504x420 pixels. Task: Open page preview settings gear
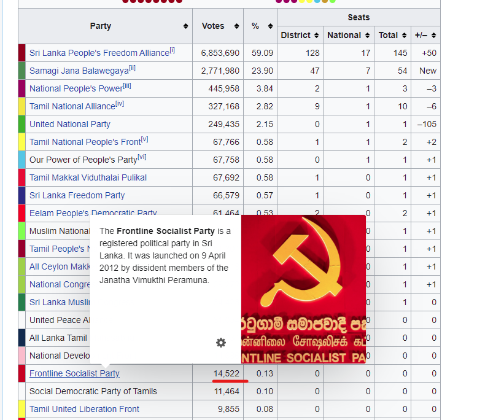(x=221, y=343)
